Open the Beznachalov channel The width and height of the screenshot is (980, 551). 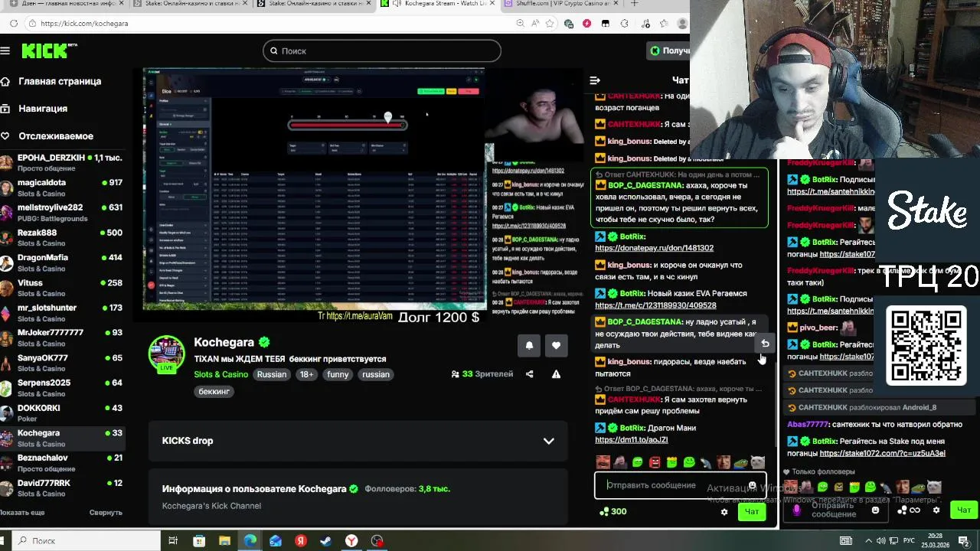point(61,463)
